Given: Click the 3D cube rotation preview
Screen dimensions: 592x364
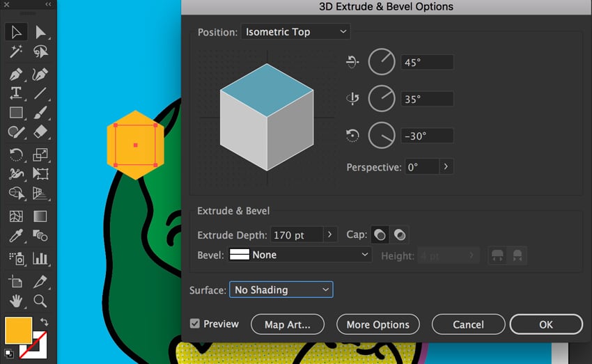Looking at the screenshot, I should 267,118.
